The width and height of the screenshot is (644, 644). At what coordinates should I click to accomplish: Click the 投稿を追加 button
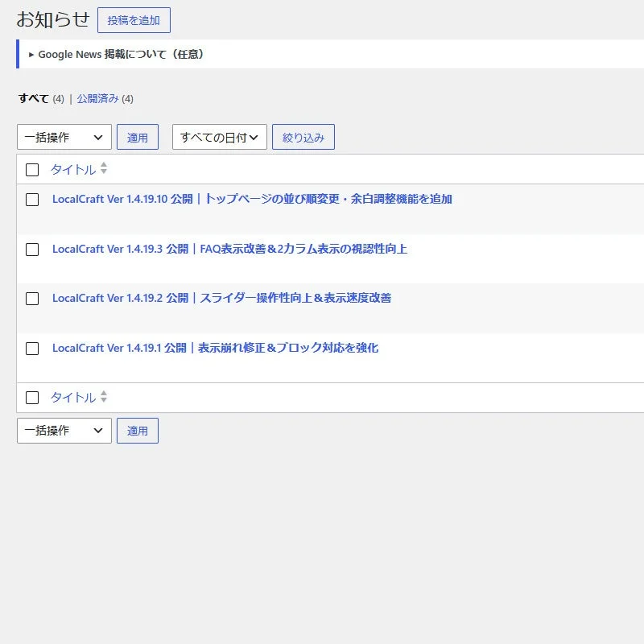pyautogui.click(x=134, y=20)
